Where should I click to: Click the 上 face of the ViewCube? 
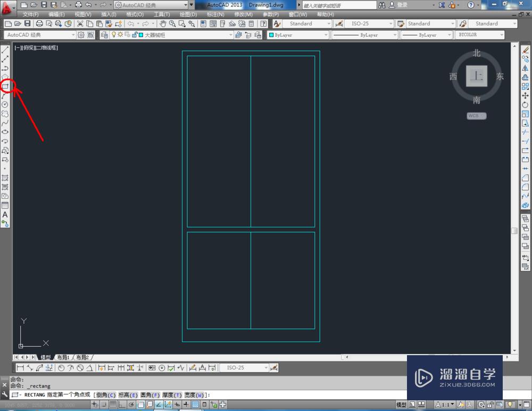476,76
